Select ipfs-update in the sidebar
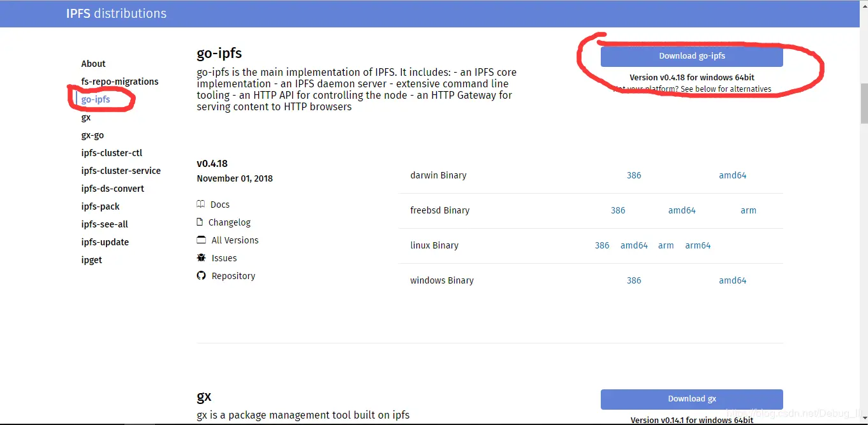The height and width of the screenshot is (425, 868). click(105, 242)
